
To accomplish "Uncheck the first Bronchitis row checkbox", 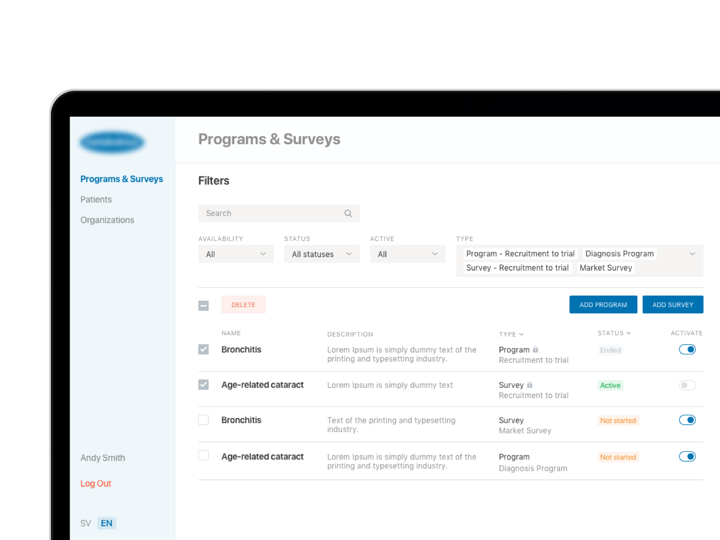I will coord(203,349).
